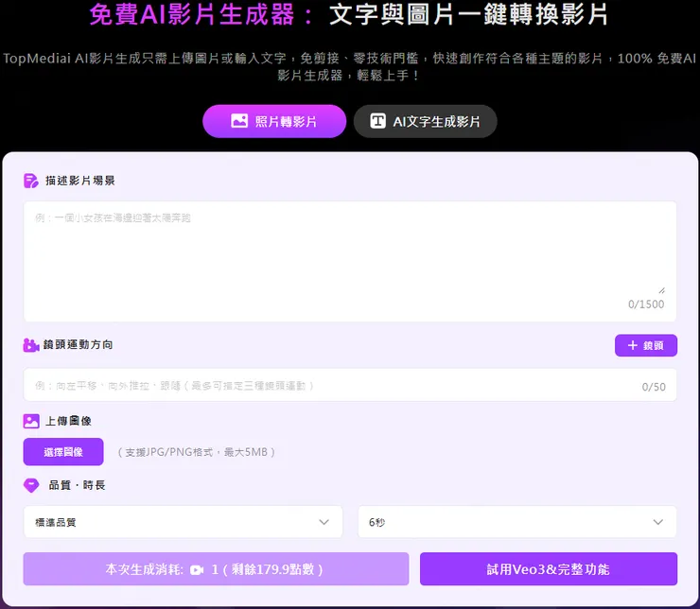The height and width of the screenshot is (609, 700).
Task: Click the 描述影片場景 note icon
Action: tap(31, 181)
